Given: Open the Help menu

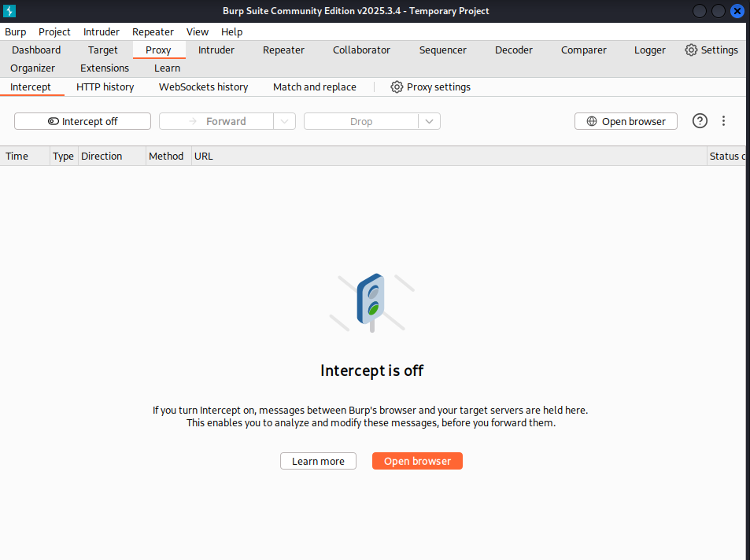Looking at the screenshot, I should pos(232,32).
